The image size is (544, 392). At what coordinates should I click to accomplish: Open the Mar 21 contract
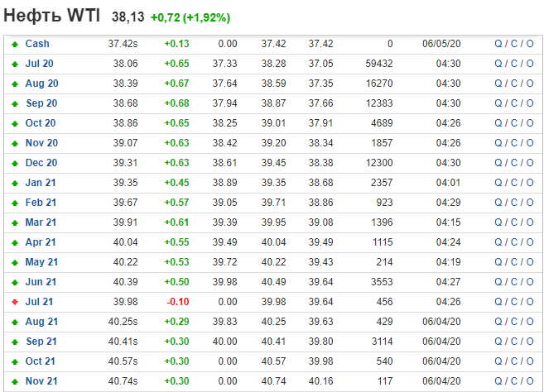(41, 222)
